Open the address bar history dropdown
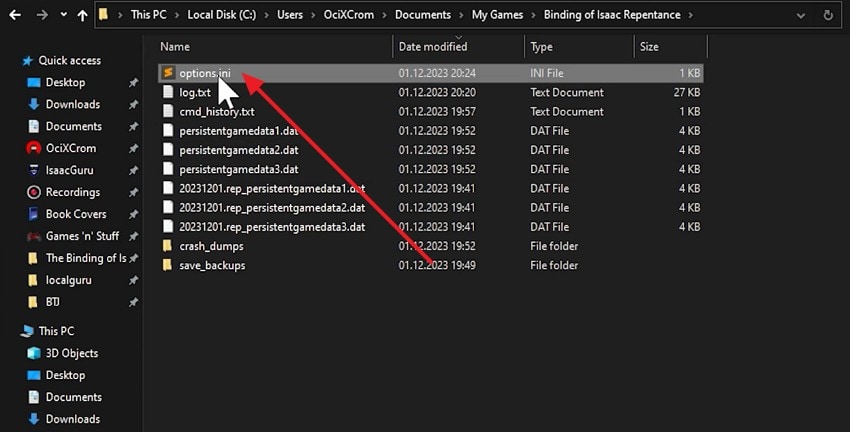The width and height of the screenshot is (850, 432). point(801,16)
